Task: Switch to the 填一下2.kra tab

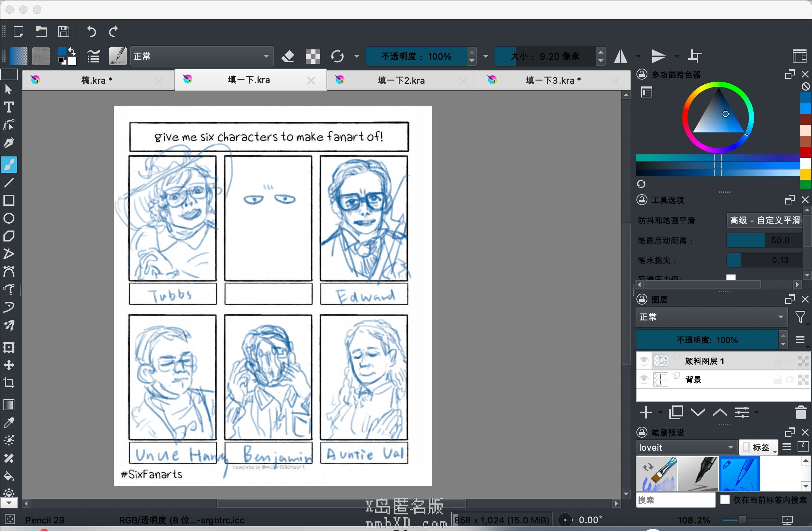Action: (401, 81)
